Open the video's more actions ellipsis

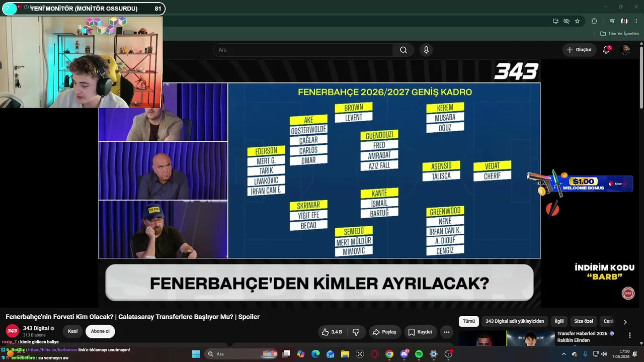[x=446, y=332]
